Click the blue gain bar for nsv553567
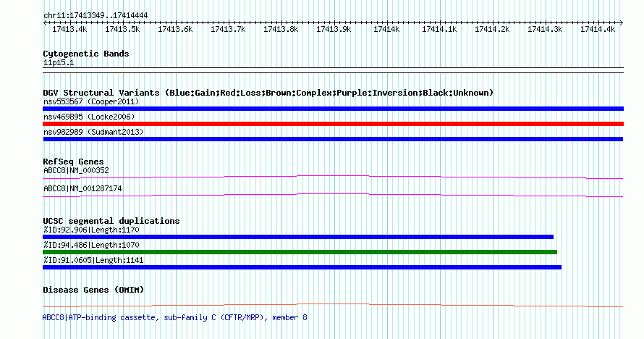 click(x=333, y=109)
